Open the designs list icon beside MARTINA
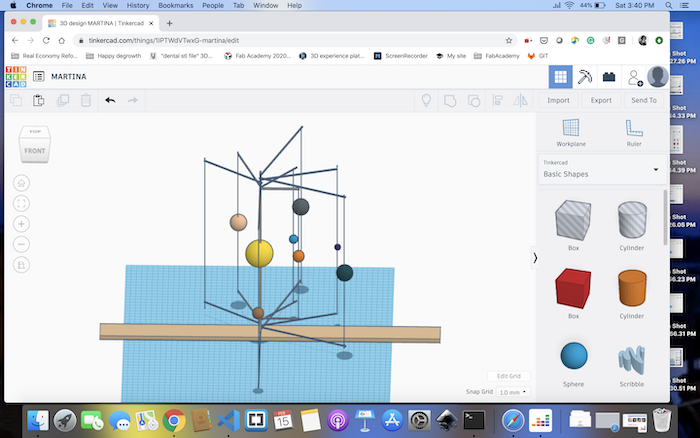The height and width of the screenshot is (438, 700). coord(38,77)
